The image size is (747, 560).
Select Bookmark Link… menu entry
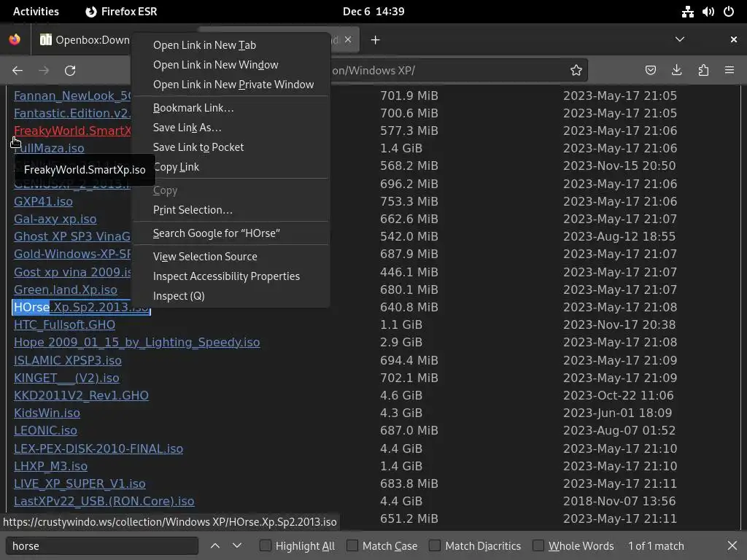pos(231,108)
